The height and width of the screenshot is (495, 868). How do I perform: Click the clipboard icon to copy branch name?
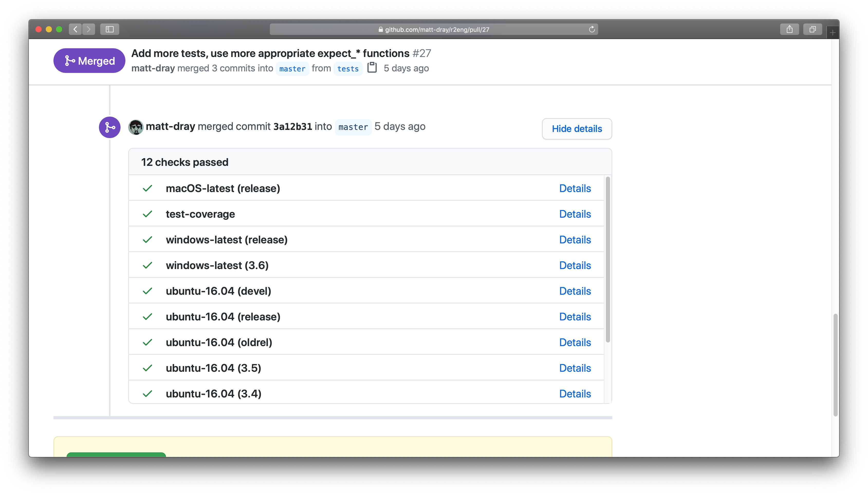pyautogui.click(x=372, y=68)
